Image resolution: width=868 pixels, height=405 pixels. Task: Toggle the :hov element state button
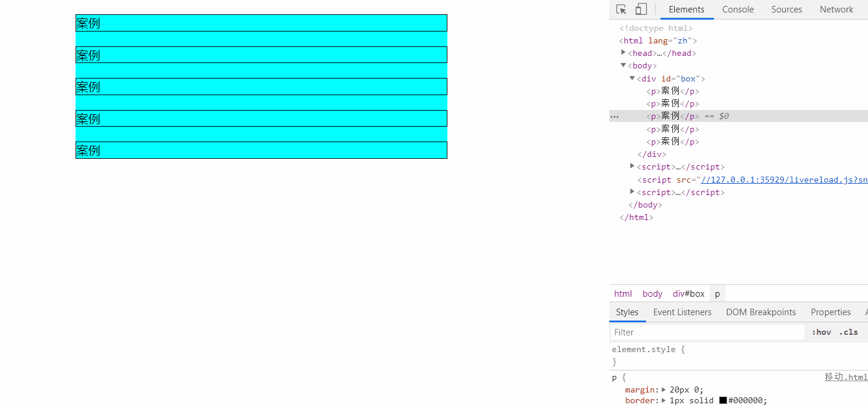point(821,332)
